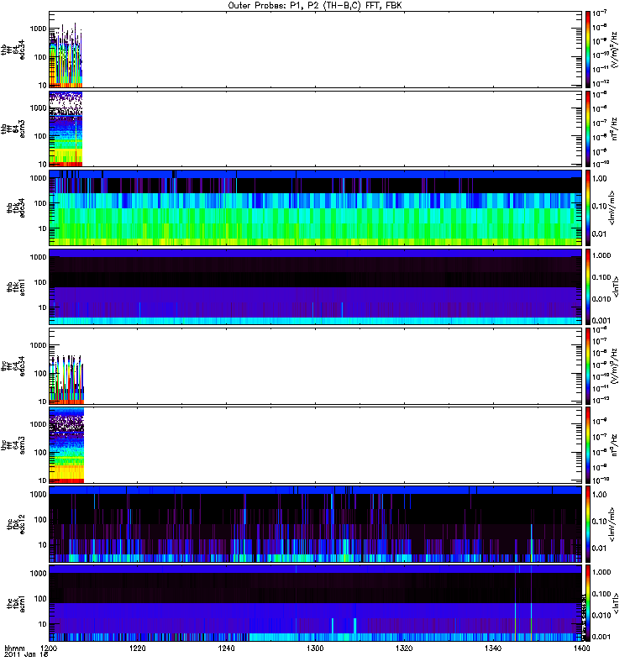Image resolution: width=630 pixels, height=672 pixels.
Task: Click the '1340' time axis label
Action: point(493,648)
